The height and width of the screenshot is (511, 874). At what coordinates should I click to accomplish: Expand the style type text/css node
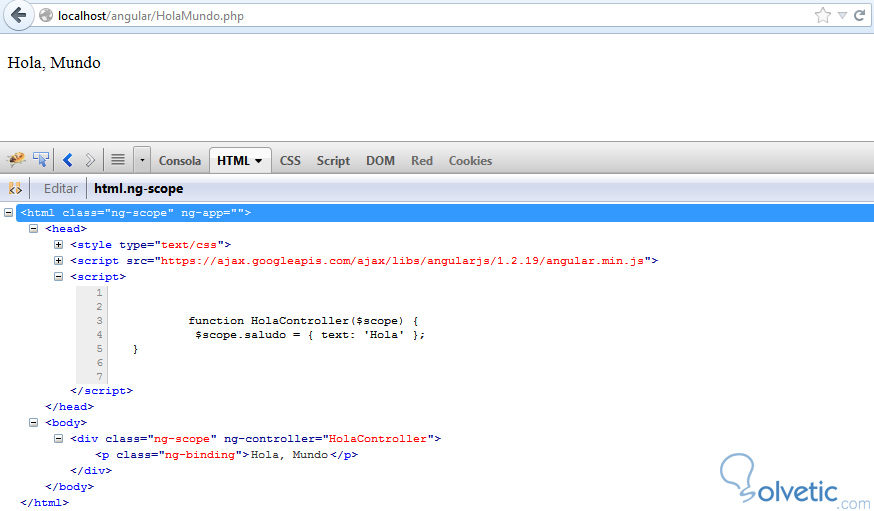pos(59,245)
